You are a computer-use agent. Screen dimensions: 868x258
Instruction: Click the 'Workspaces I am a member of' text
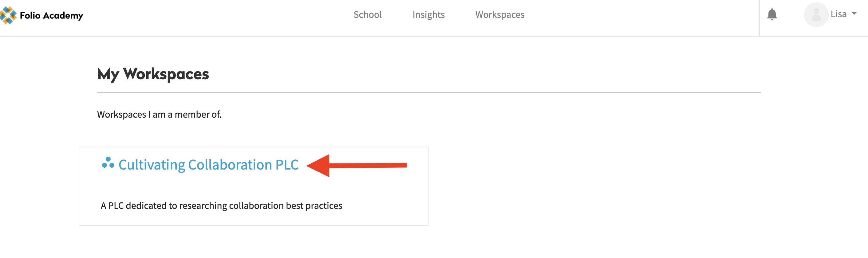coord(159,115)
